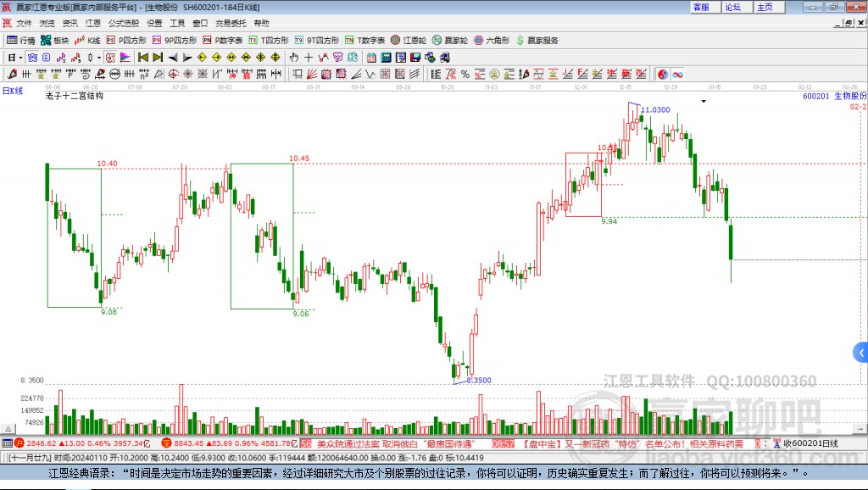Screen dimensions: 868x490
Task: Click the save disk icon
Action: pos(415,58)
